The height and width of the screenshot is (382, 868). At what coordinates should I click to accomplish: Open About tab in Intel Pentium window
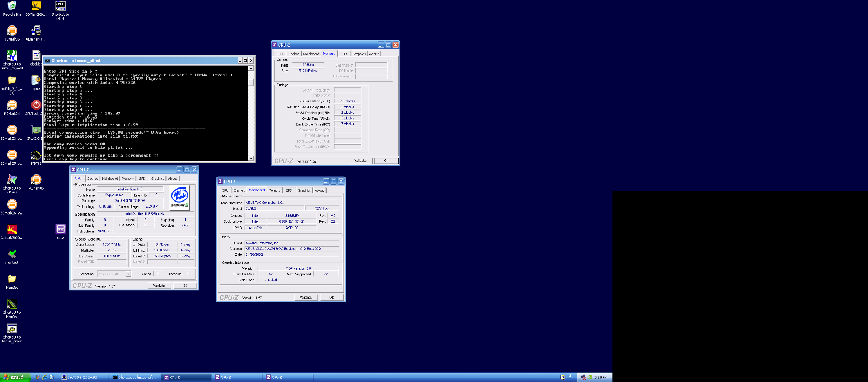click(173, 178)
